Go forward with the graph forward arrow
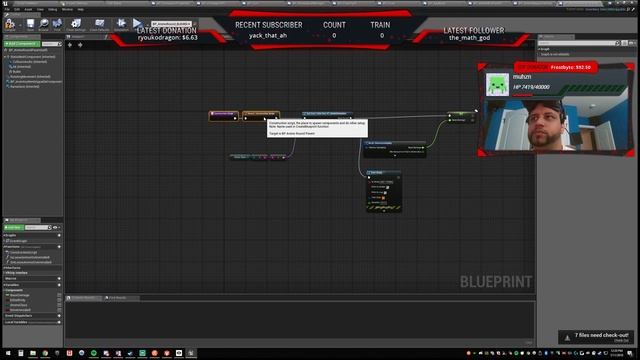The image size is (640, 360). coord(80,45)
